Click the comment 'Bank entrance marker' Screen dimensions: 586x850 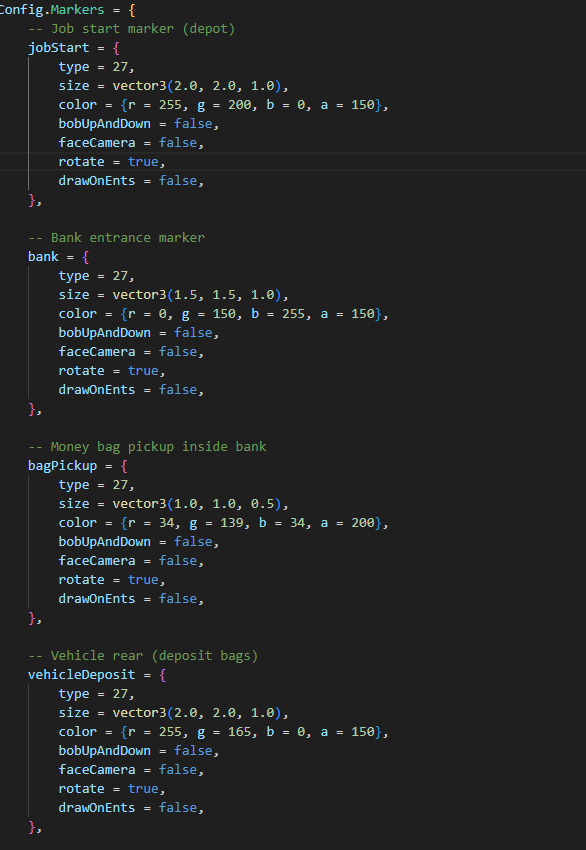click(x=117, y=237)
